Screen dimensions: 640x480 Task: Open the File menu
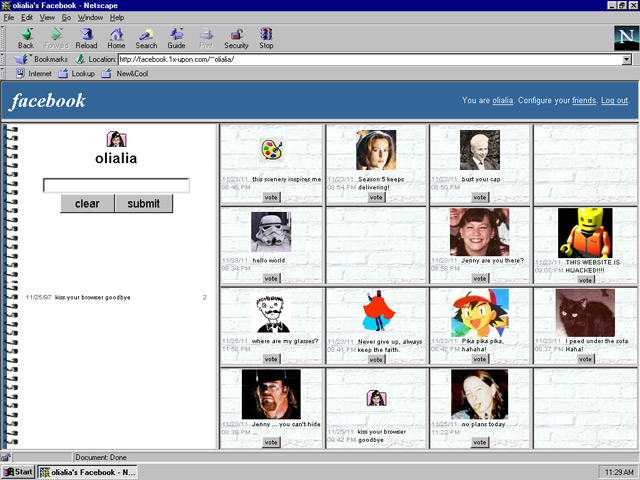point(9,17)
